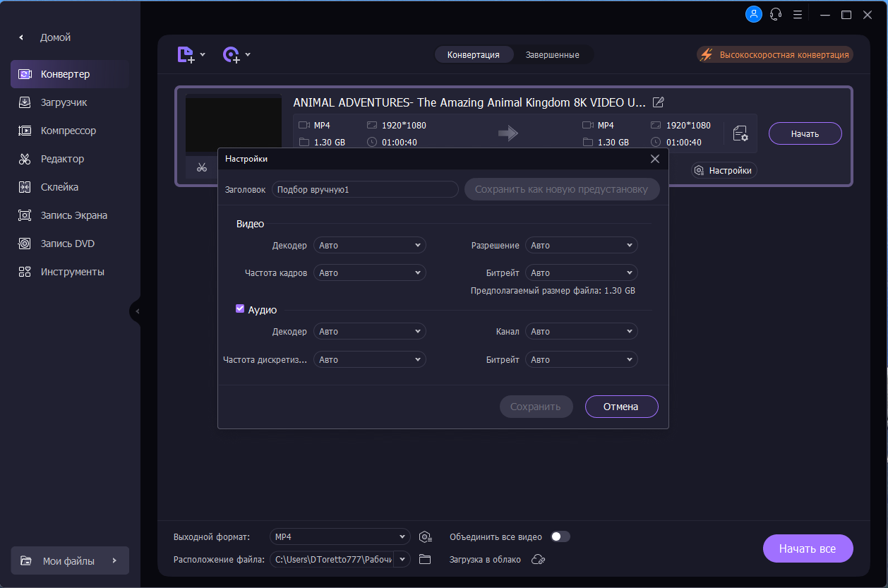This screenshot has width=888, height=588.
Task: Expand the Разрешение dropdown
Action: pos(581,245)
